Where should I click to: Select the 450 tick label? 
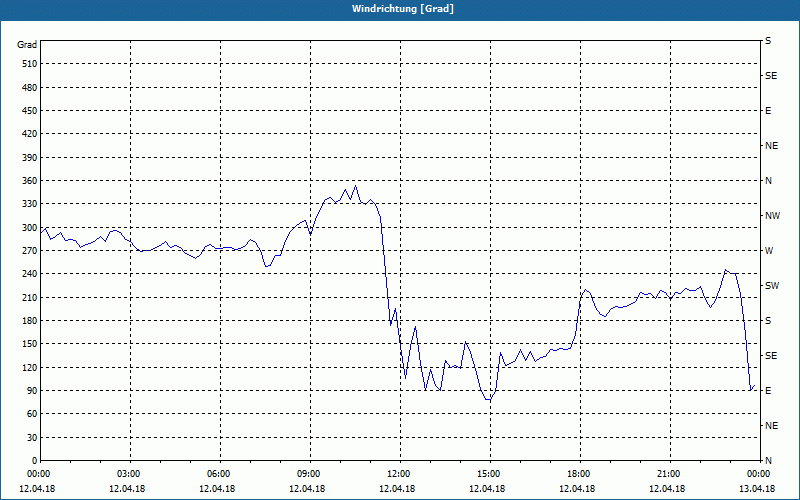tap(30, 111)
